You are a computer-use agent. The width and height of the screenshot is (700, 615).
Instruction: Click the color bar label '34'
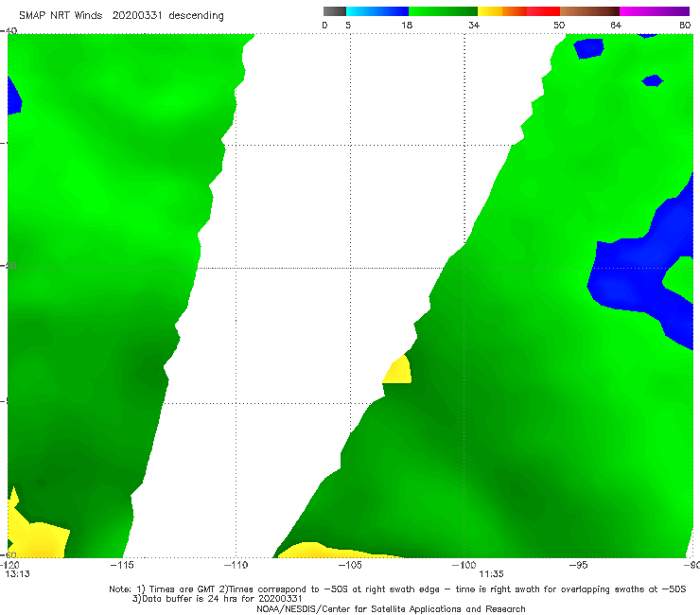coord(474,26)
